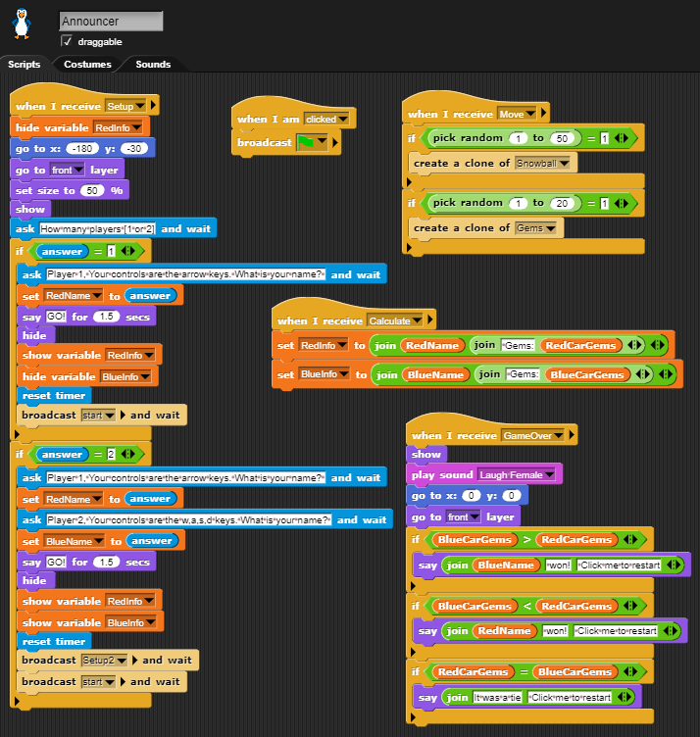Select the Scripts tab
This screenshot has height=737, width=700.
[x=25, y=65]
